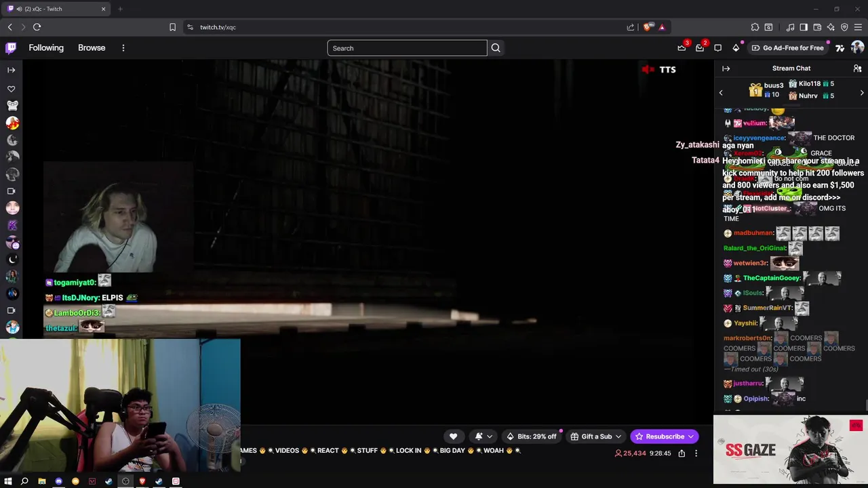The width and height of the screenshot is (868, 488).
Task: Open the Brave Rewards triangle icon
Action: 662,27
